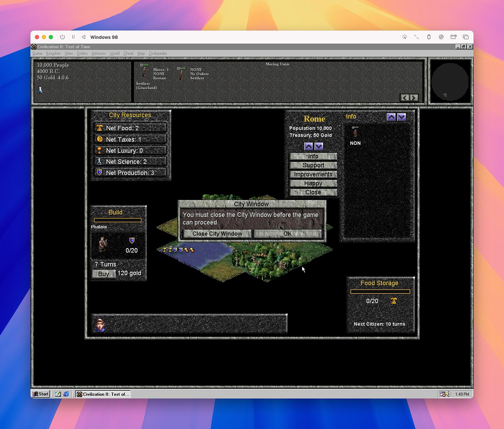Click the VM power icon in title bar
This screenshot has height=429, width=504.
coord(62,37)
